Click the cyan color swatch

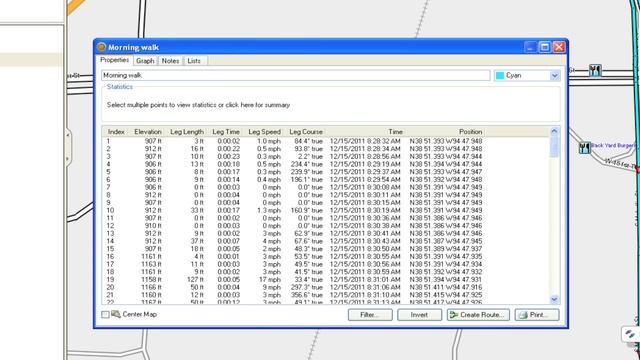(x=500, y=76)
